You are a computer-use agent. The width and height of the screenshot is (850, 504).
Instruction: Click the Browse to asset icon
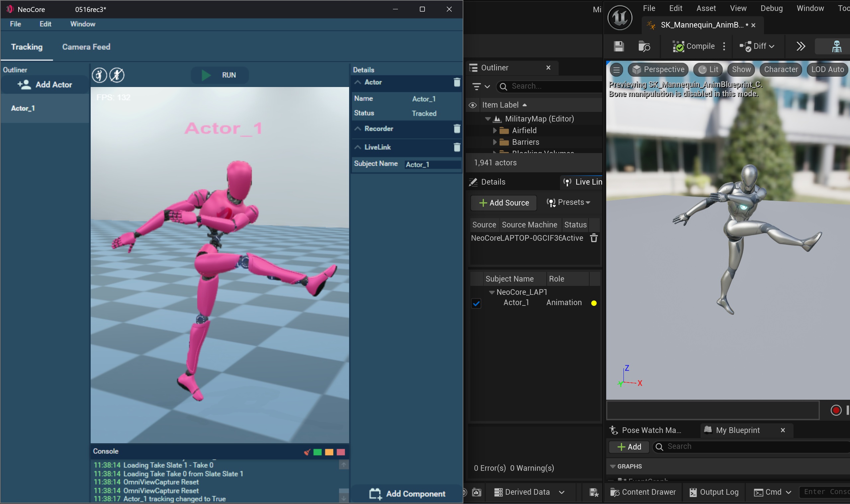click(644, 46)
